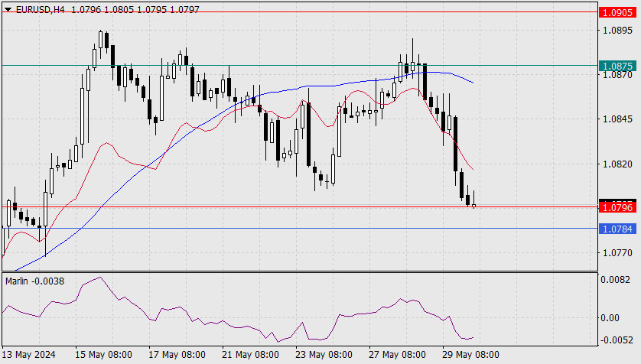Viewport: 641px width, 364px height.
Task: Click the red 1.0796 price level label
Action: (618, 207)
